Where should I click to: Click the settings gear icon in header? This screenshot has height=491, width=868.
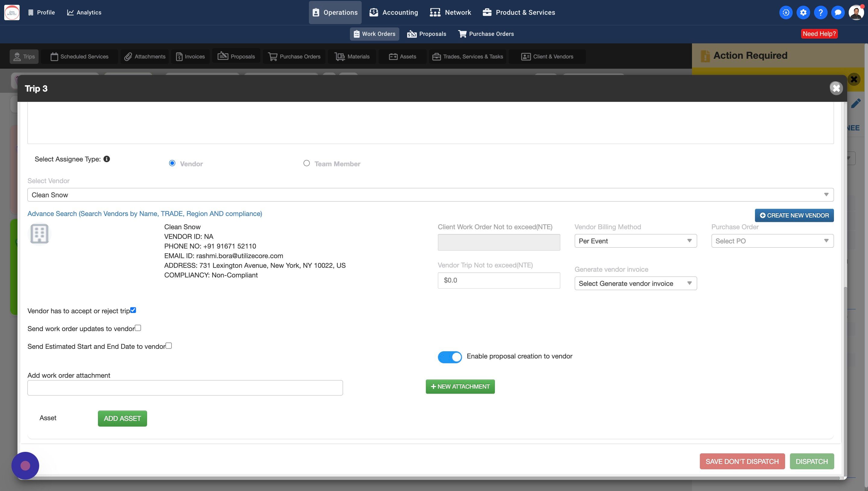click(x=803, y=12)
